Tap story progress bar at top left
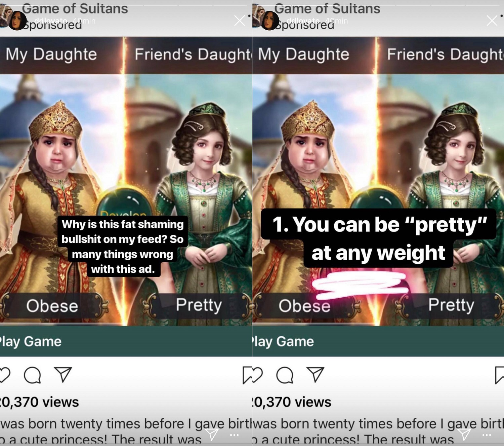 click(x=126, y=5)
